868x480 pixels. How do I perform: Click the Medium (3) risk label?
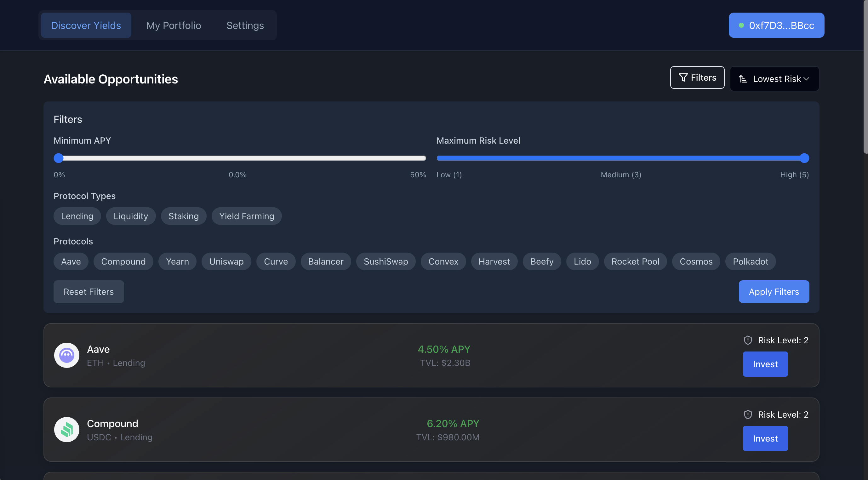tap(621, 174)
